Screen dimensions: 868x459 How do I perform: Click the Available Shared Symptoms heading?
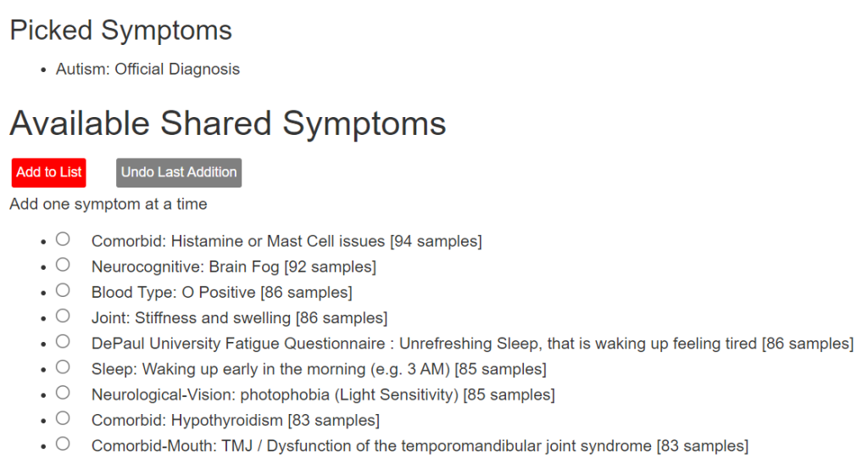coord(227,123)
